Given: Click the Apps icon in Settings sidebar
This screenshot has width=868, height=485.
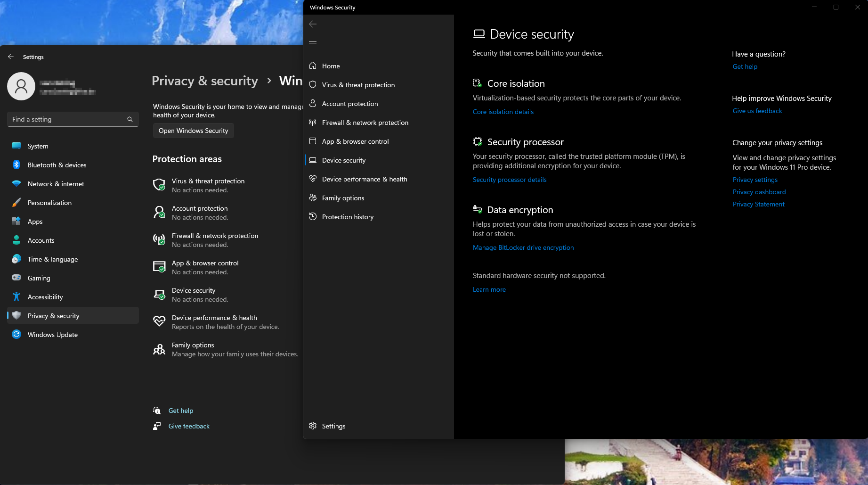Looking at the screenshot, I should [x=16, y=221].
